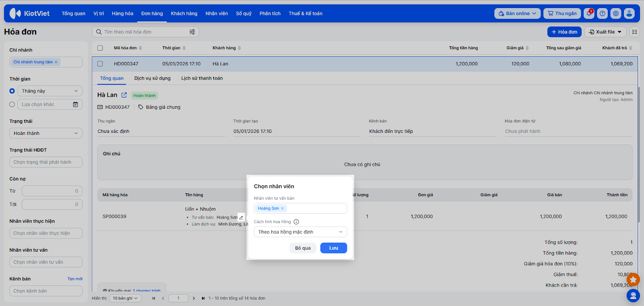
Task: Expand 'Theo hoa hồng mặc định' dropdown
Action: tap(300, 232)
